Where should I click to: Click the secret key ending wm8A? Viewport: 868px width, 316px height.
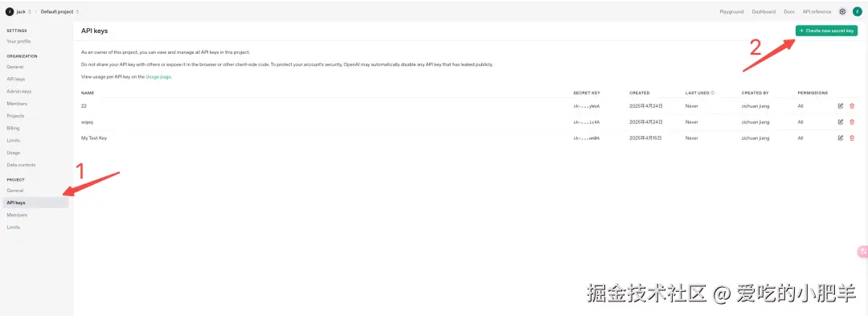pos(587,137)
